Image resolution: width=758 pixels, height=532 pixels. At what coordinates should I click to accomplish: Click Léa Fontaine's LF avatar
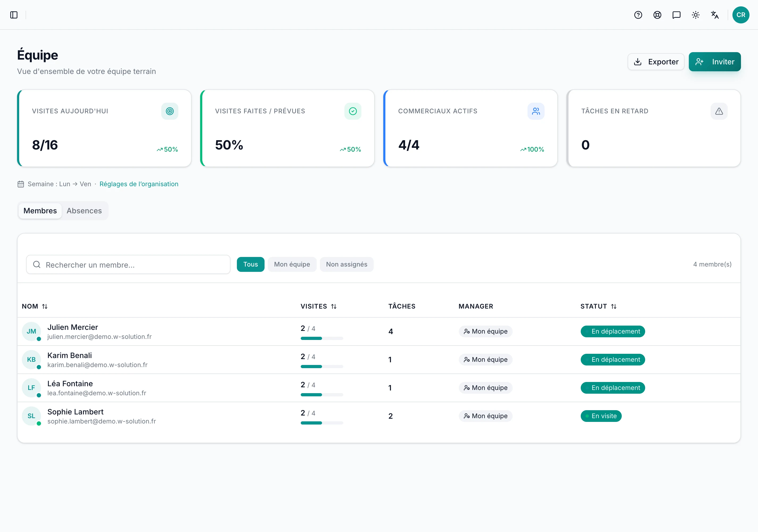(x=31, y=388)
